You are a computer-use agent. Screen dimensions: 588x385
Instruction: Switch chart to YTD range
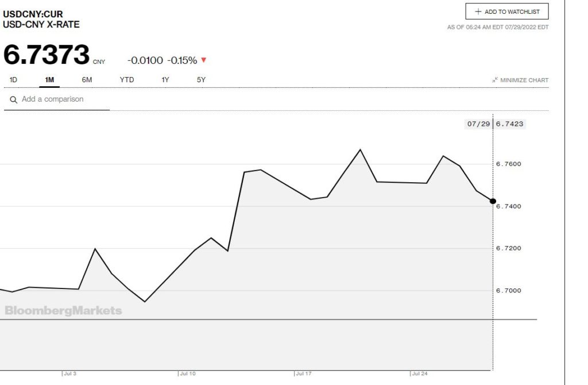[x=126, y=80]
